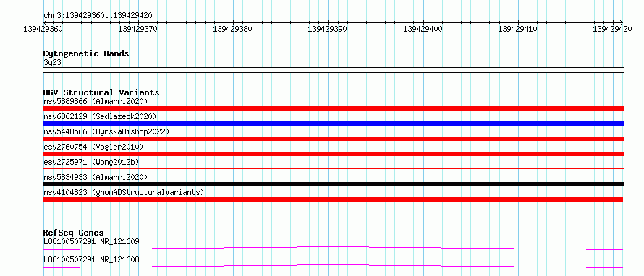This screenshot has height=276, width=644.
Task: Select the blue bar for nsv6362129
Action: (x=333, y=124)
